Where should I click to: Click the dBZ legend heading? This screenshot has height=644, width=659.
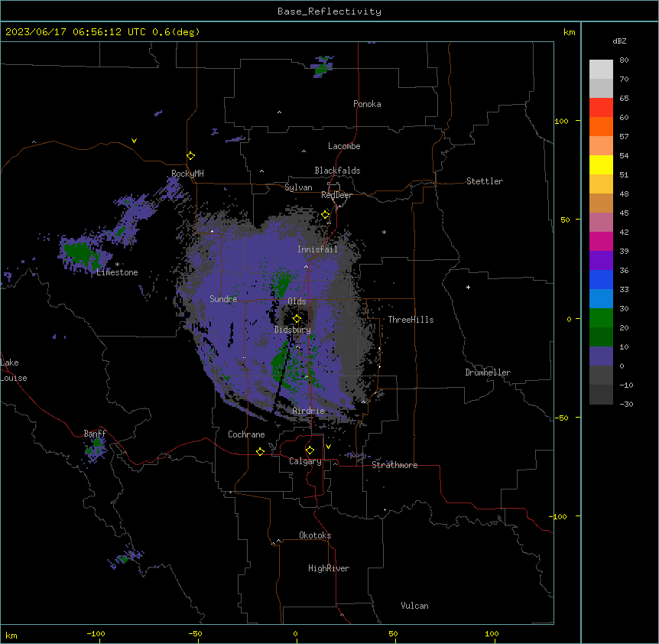coord(619,41)
